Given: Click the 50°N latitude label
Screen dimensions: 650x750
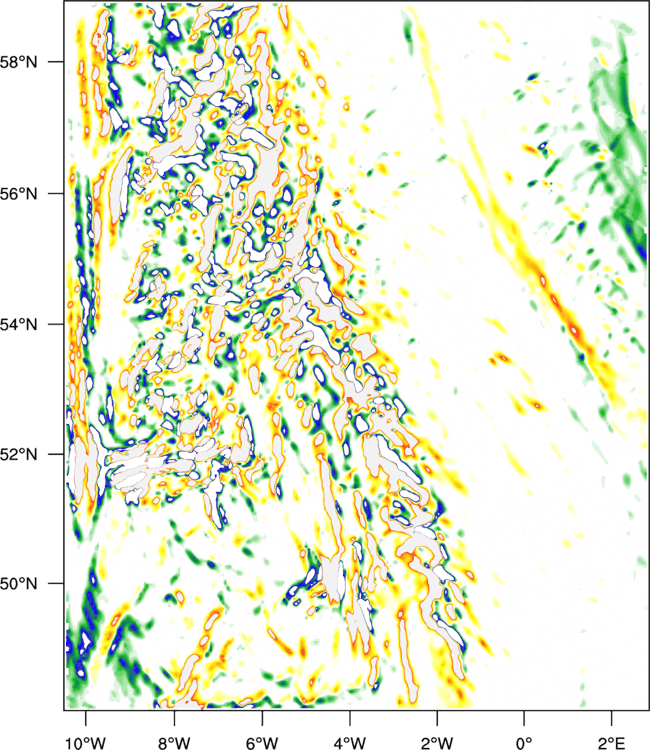Looking at the screenshot, I should (x=19, y=584).
